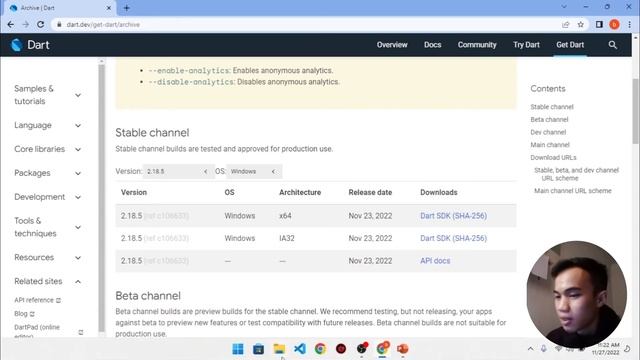This screenshot has height=360, width=640.
Task: Download Dart SDK for Windows IA32
Action: click(453, 238)
